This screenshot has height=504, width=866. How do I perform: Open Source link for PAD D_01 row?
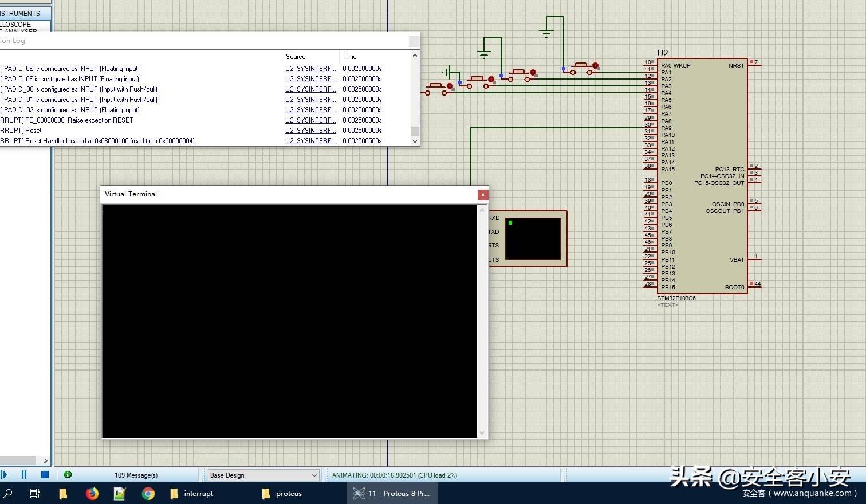point(310,100)
